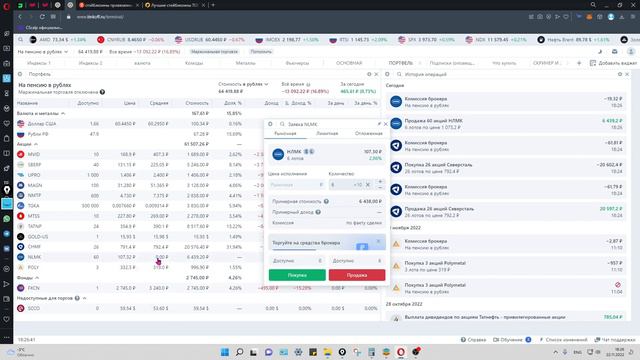Click the green Покупка buy button

coord(297,275)
